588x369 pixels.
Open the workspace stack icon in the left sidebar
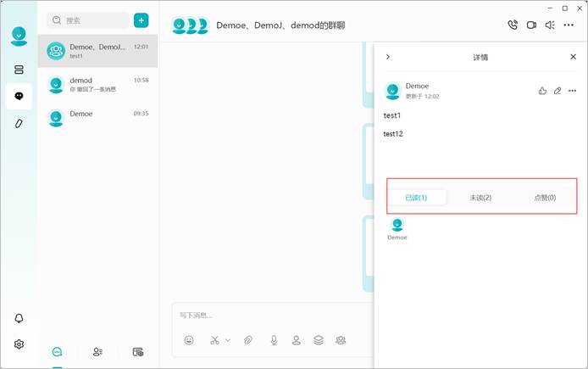[19, 70]
